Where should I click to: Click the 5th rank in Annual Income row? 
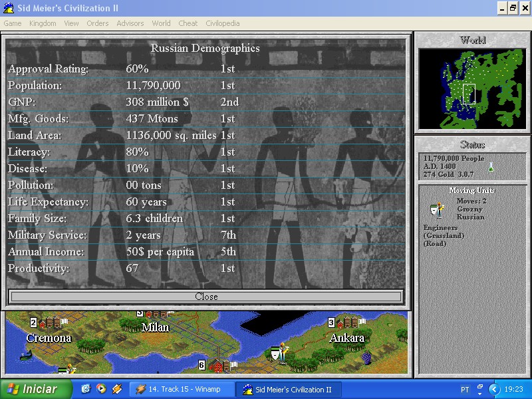[228, 252]
